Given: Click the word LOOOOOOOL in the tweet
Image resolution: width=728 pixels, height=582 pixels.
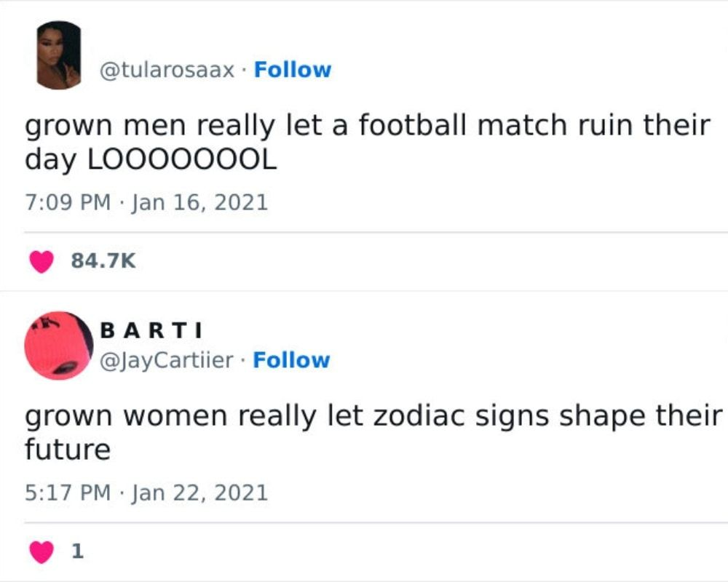Looking at the screenshot, I should (182, 159).
